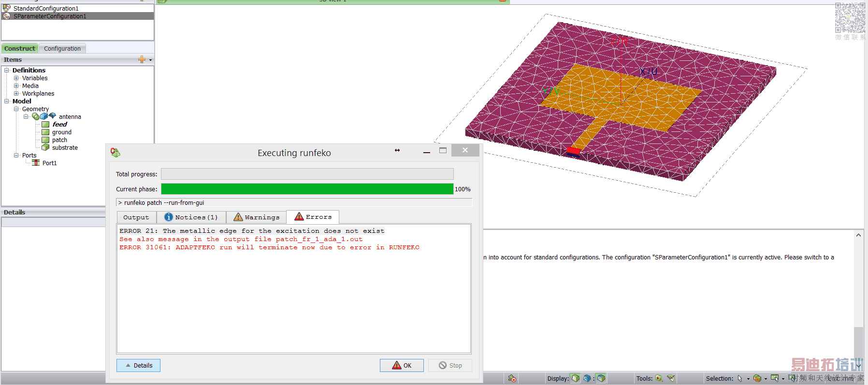Open the Output tab in runfeko dialog
This screenshot has width=868, height=385.
136,217
